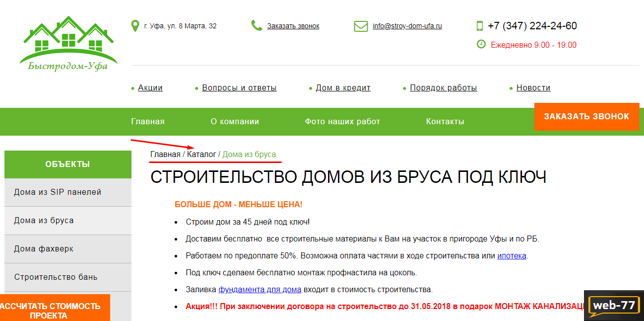This screenshot has width=644, height=321.
Task: Click the page heading СТРОИТЕЛЬСТВО ДОМОВ ИЗ БРУСА
Action: click(348, 177)
